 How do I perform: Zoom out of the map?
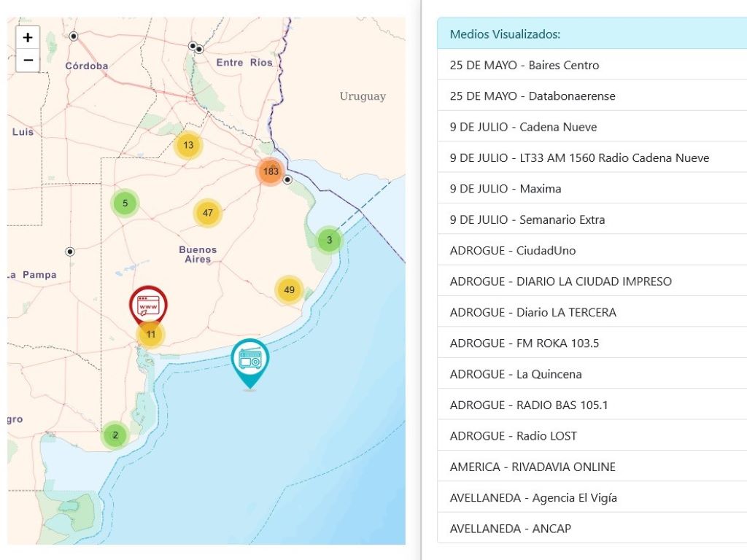pyautogui.click(x=28, y=60)
